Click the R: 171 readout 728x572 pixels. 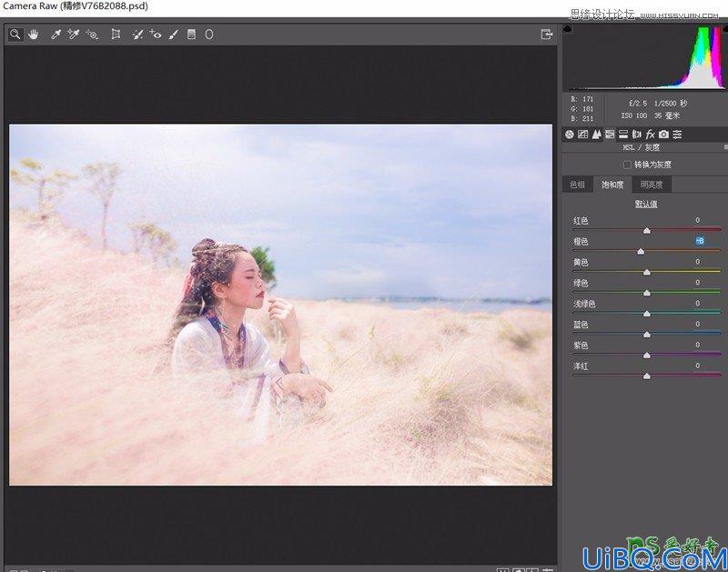582,99
